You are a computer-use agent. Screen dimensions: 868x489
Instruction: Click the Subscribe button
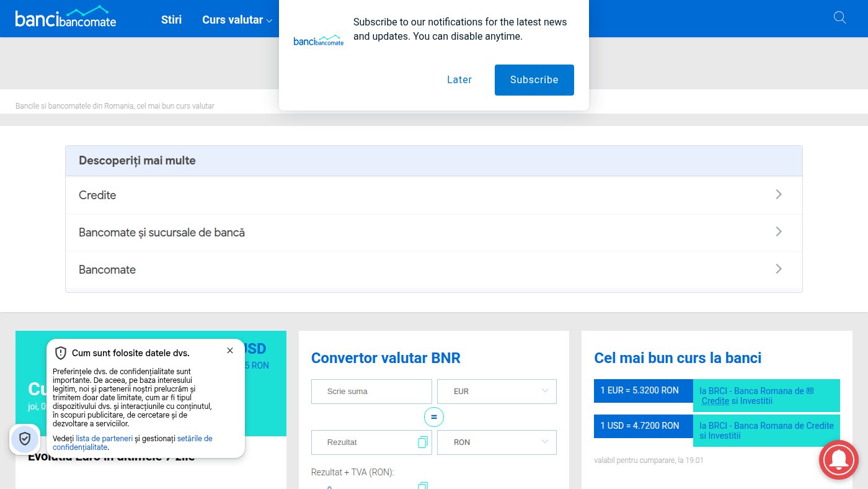pos(534,80)
